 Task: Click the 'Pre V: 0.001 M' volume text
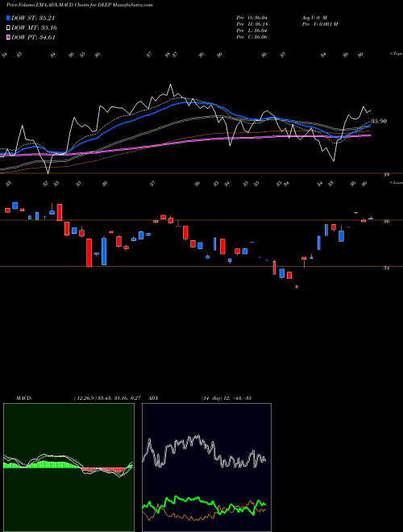[x=319, y=24]
